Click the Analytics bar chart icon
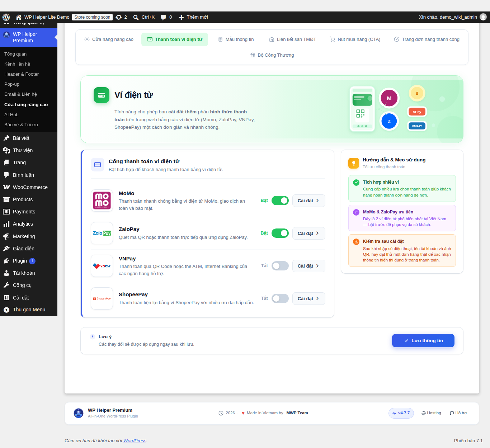 pos(6,224)
